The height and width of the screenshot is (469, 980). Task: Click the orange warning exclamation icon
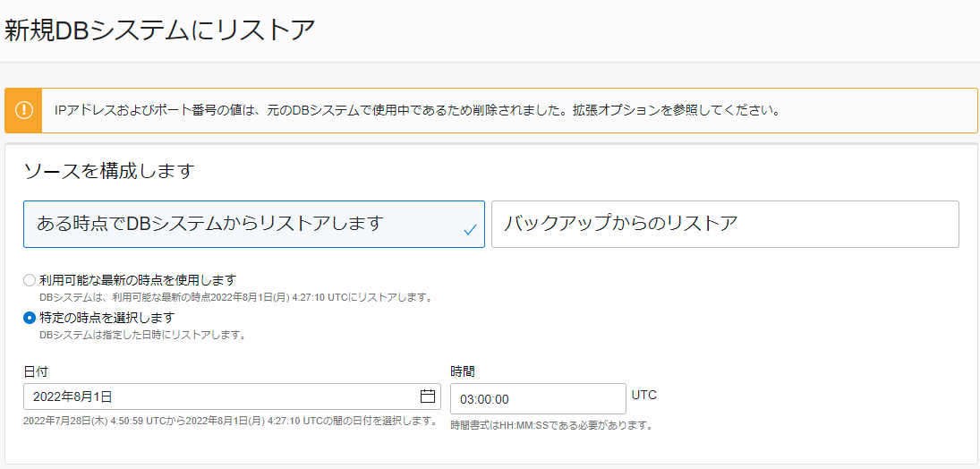coord(24,110)
